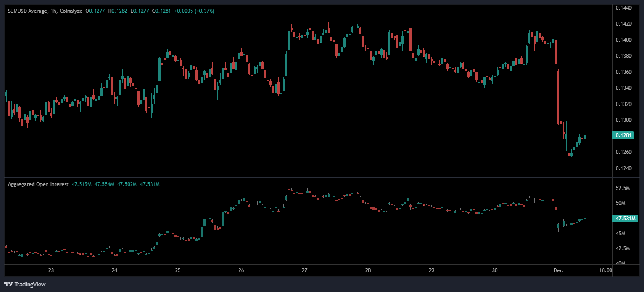Click the 30 date label on time axis
Image resolution: width=644 pixels, height=292 pixels.
[x=495, y=270]
